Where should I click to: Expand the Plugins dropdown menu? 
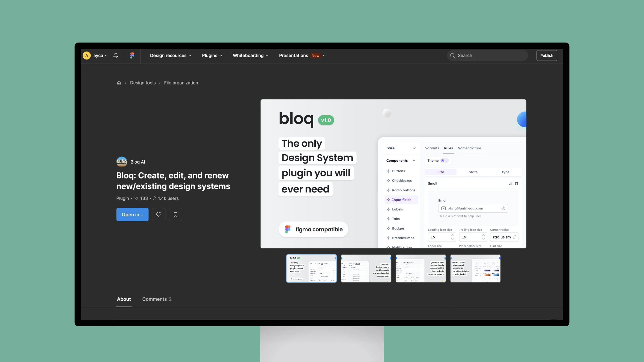click(212, 55)
